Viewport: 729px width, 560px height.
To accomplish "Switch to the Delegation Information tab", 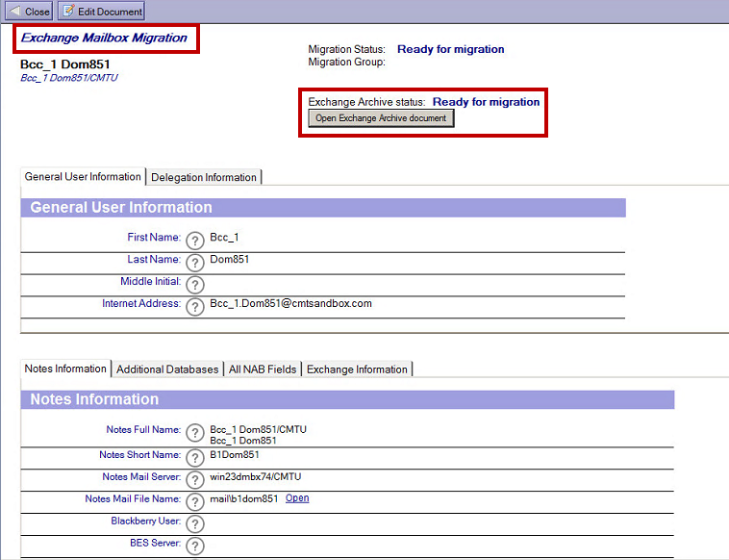I will pos(204,177).
